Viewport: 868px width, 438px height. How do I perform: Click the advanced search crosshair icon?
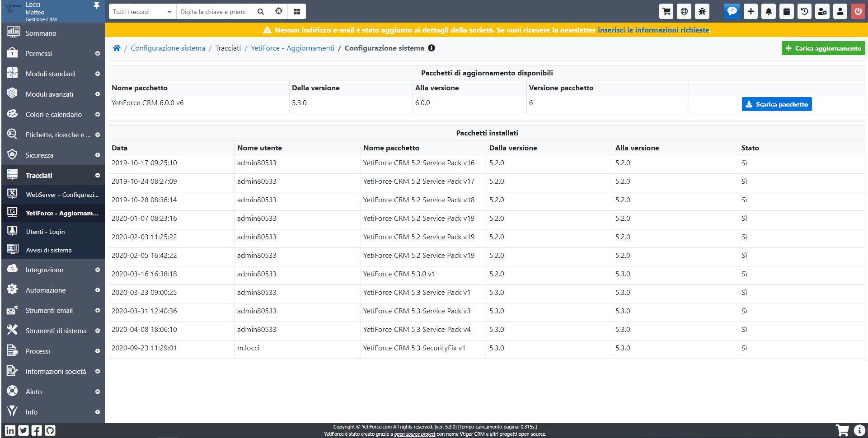tap(279, 12)
